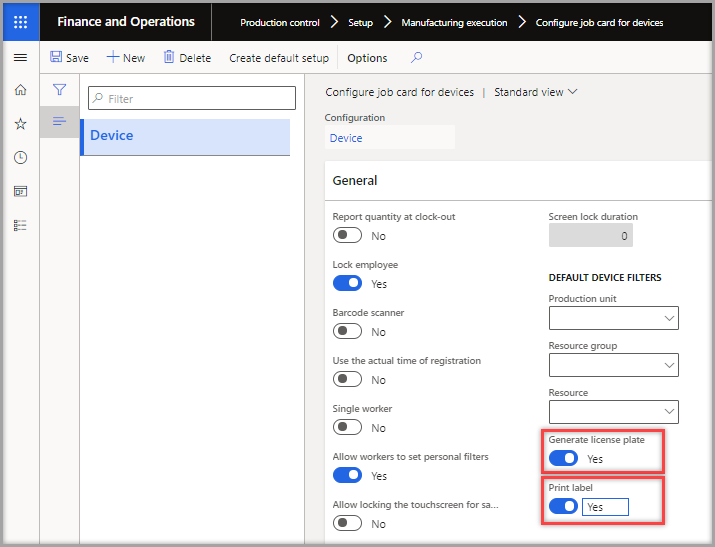Open the Resource dropdown under Resource group
Viewport: 715px width, 547px height.
tap(614, 412)
